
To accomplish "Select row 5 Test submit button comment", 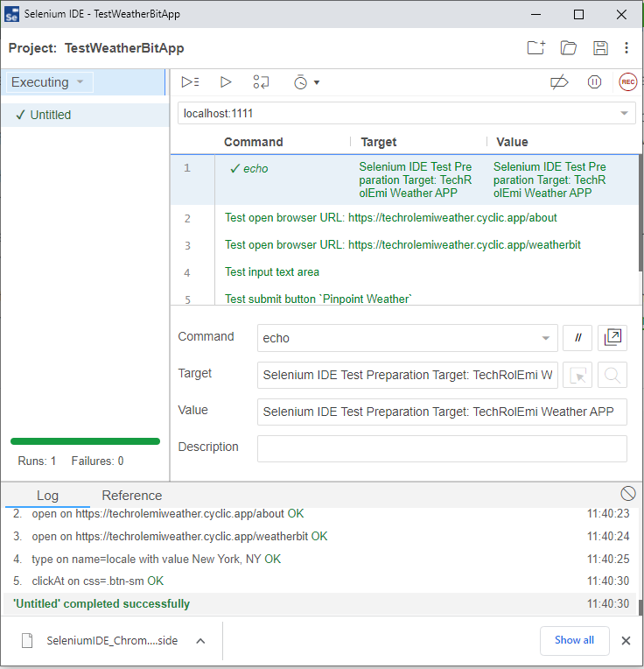I will [x=404, y=298].
